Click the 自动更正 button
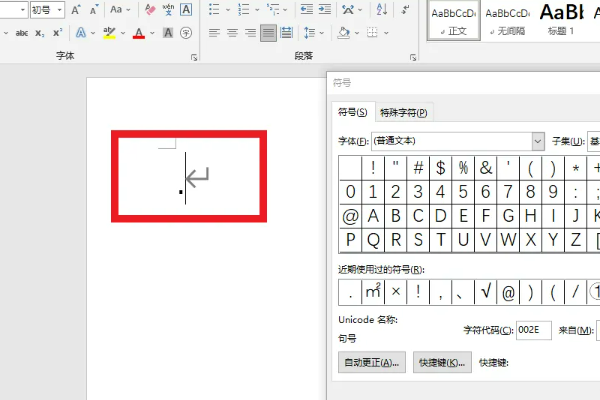 pos(374,362)
